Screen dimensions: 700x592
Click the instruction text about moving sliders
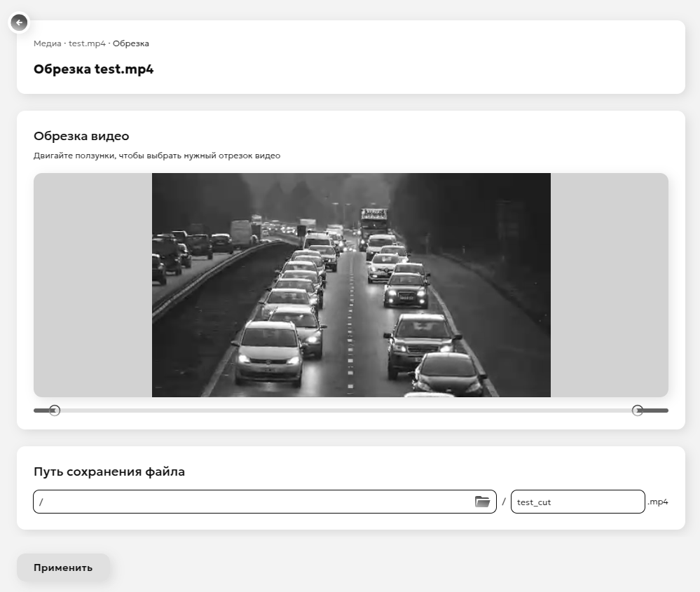tap(157, 155)
